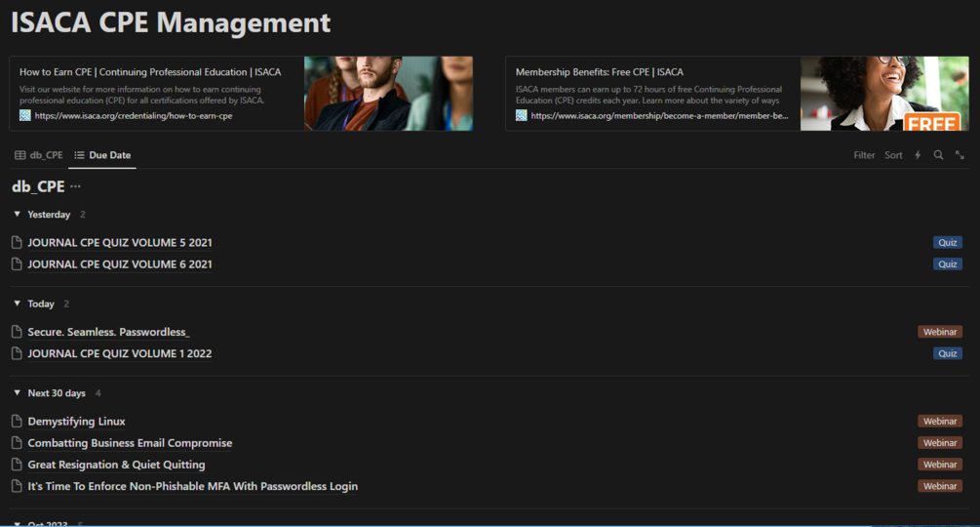Click the How to Earn CPE bookmark photo
Image resolution: width=980 pixels, height=527 pixels.
coord(388,94)
